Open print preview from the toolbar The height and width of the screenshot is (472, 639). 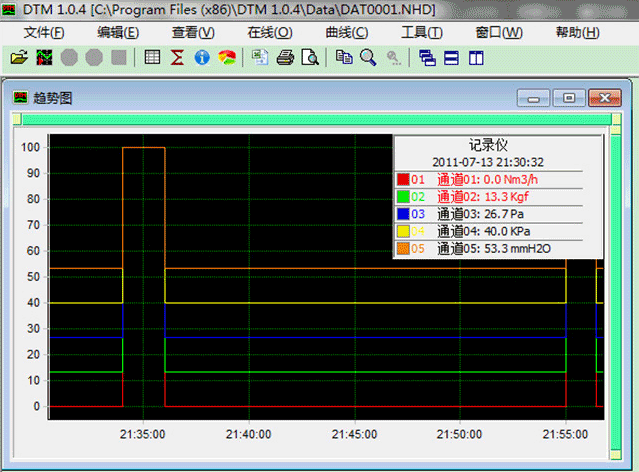pyautogui.click(x=310, y=58)
